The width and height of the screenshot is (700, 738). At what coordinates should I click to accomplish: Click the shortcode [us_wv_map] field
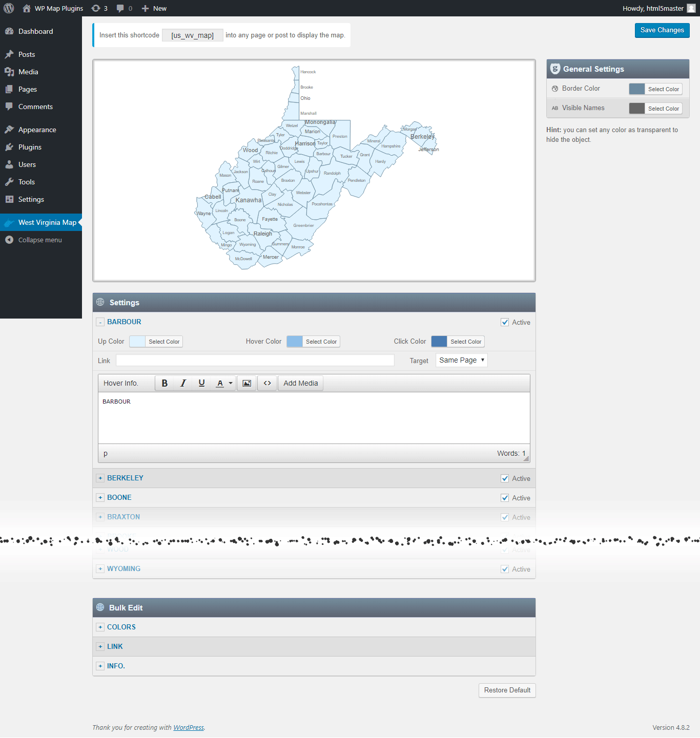pos(193,35)
